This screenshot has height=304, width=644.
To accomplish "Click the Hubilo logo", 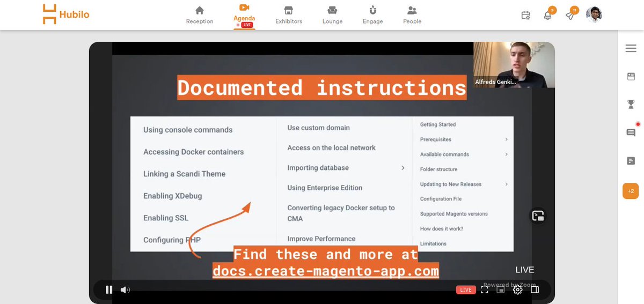I will 66,14.
